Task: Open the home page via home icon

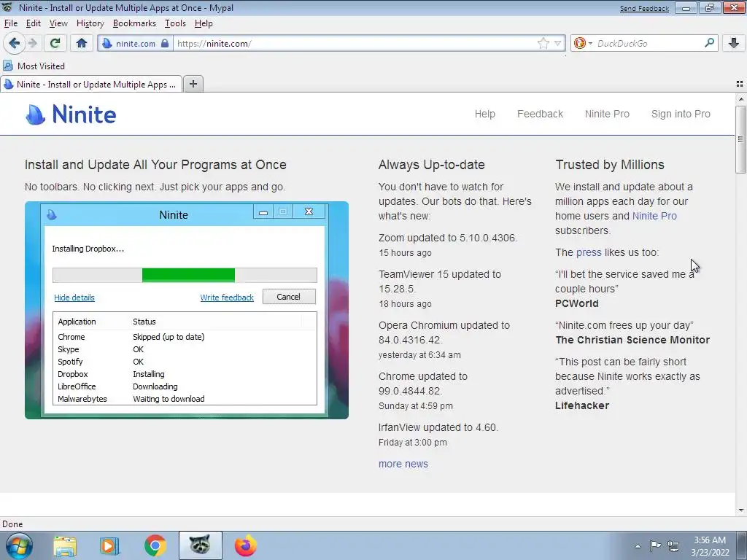Action: pos(82,43)
